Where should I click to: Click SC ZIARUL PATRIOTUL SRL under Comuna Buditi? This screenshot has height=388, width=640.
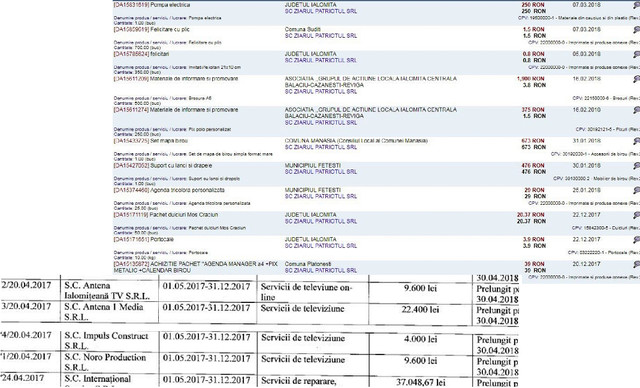pyautogui.click(x=321, y=35)
